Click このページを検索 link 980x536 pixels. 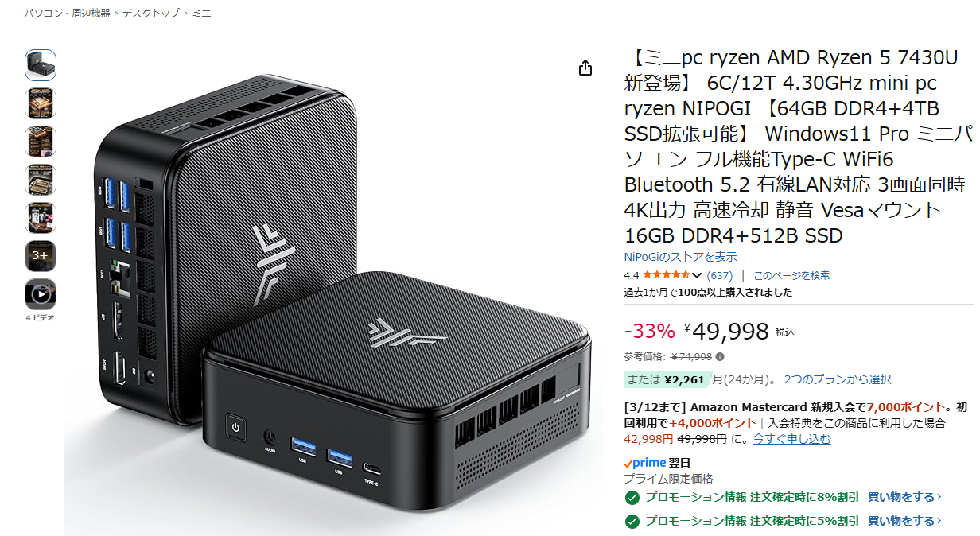coord(791,275)
